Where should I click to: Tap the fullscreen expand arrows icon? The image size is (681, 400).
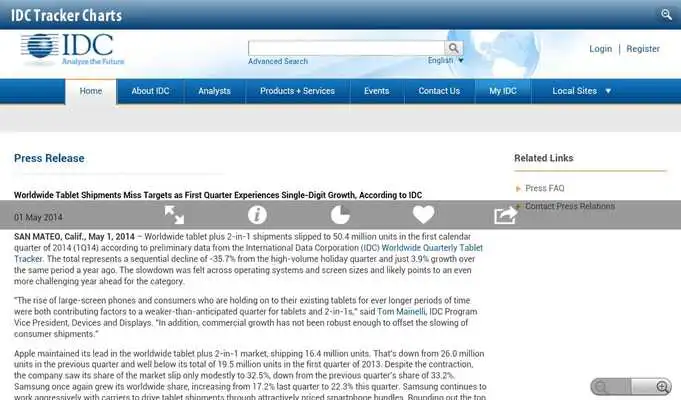point(174,215)
